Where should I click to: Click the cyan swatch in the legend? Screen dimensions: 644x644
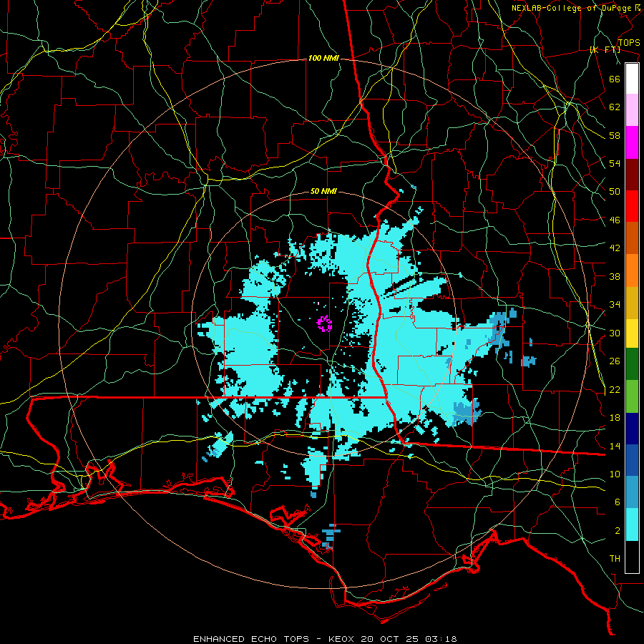[632, 525]
